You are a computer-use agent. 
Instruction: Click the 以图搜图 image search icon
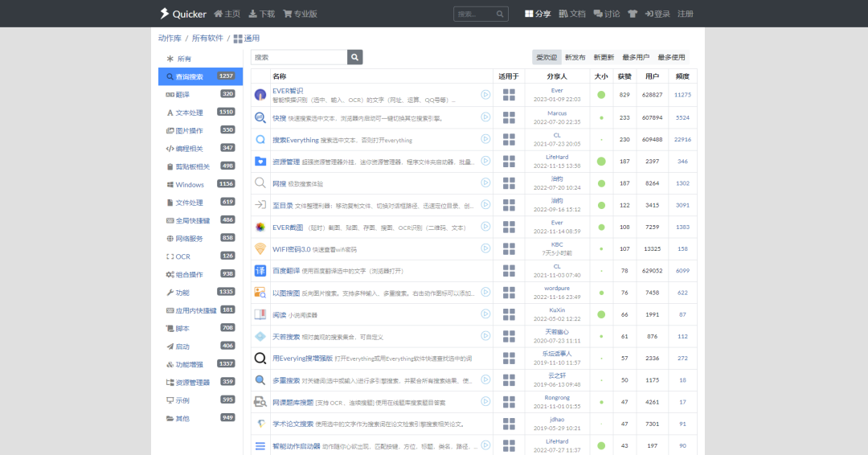[260, 293]
